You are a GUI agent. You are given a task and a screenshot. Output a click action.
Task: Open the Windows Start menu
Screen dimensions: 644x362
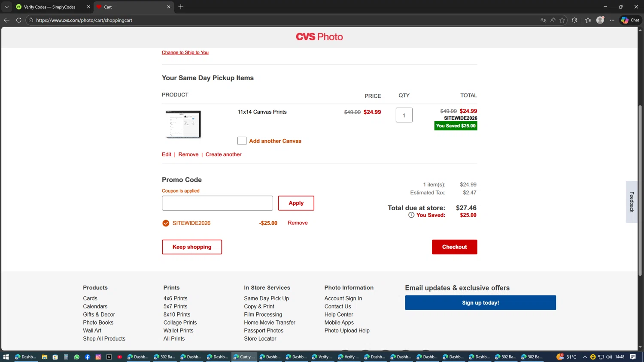coord(6,357)
